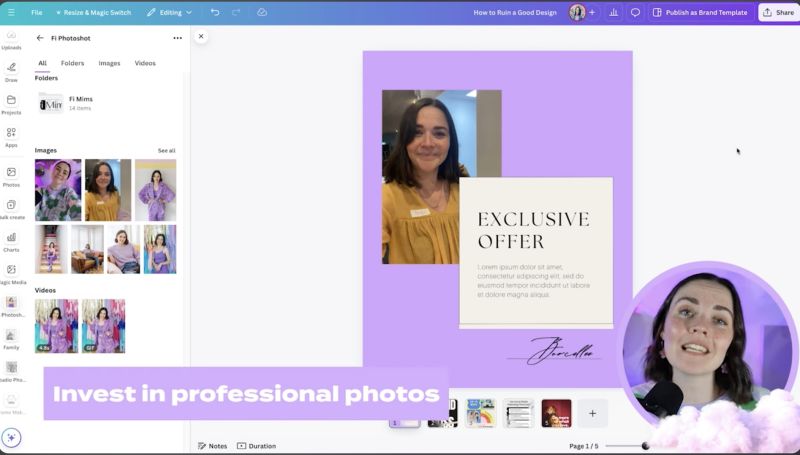Open page 4 checklist thumbnail

click(x=518, y=413)
